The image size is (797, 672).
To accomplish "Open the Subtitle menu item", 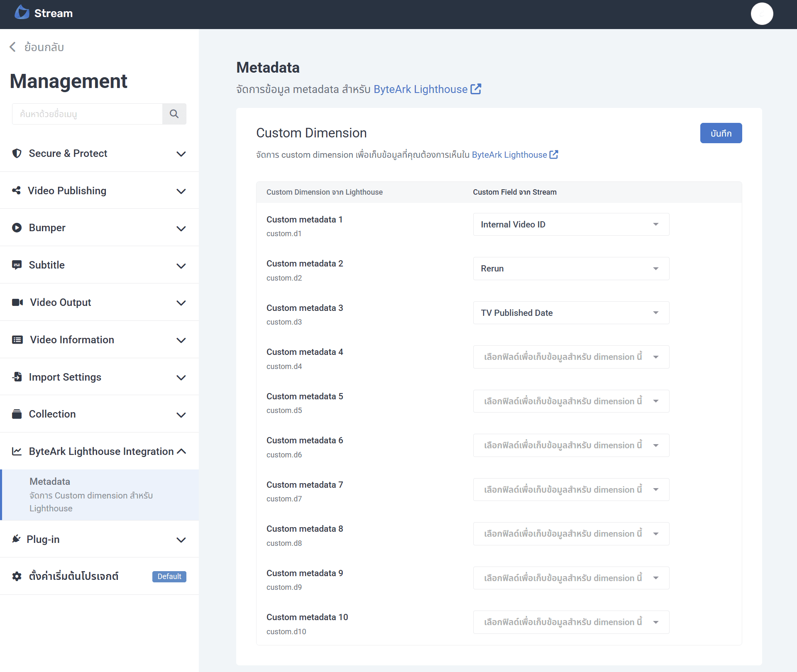I will [x=100, y=265].
